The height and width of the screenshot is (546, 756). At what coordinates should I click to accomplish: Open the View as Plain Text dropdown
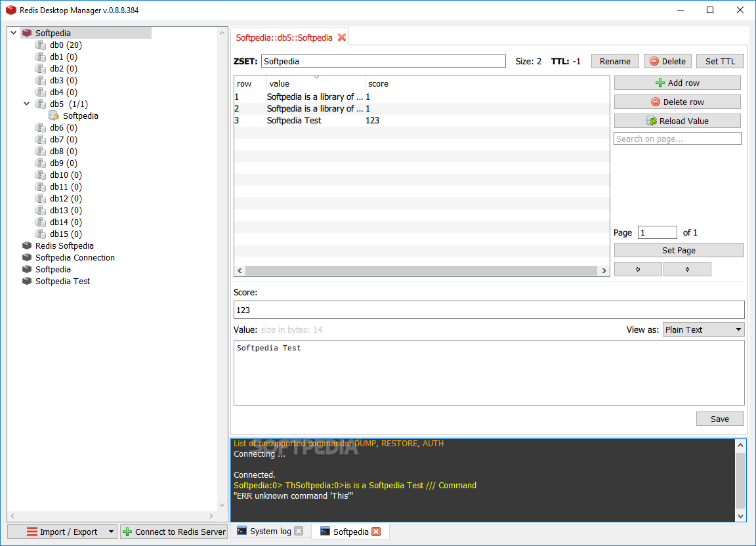[703, 329]
